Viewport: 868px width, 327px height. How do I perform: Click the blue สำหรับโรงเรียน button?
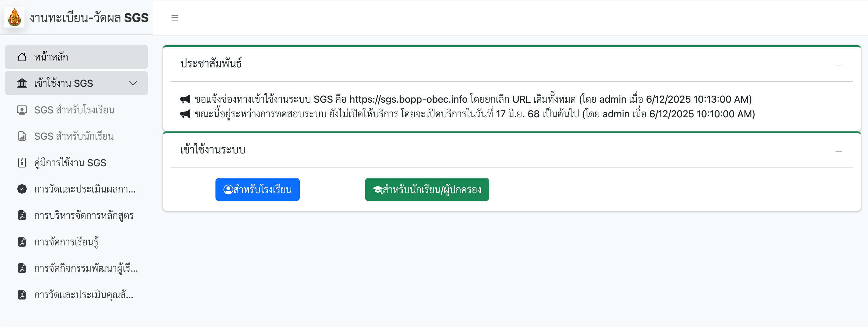pos(257,189)
